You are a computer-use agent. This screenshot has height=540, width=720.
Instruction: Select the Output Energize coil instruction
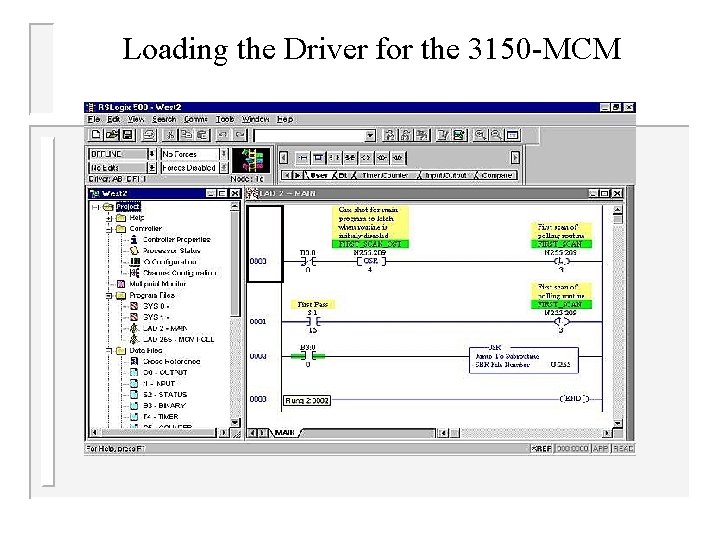coord(366,158)
